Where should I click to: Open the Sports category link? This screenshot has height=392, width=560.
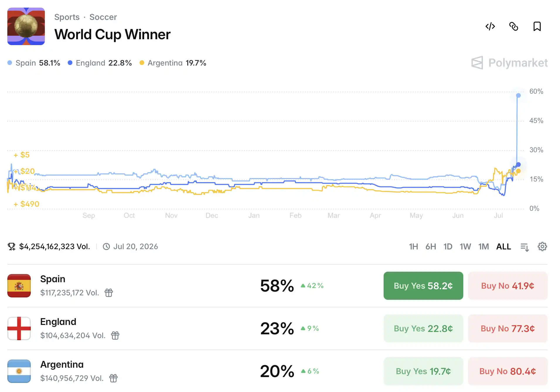[67, 17]
